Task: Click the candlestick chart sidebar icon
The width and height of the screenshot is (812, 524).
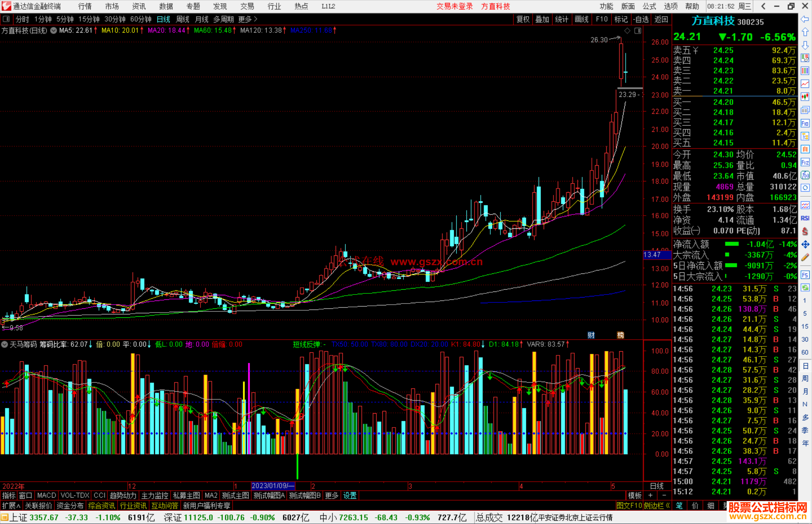Action: [x=805, y=97]
